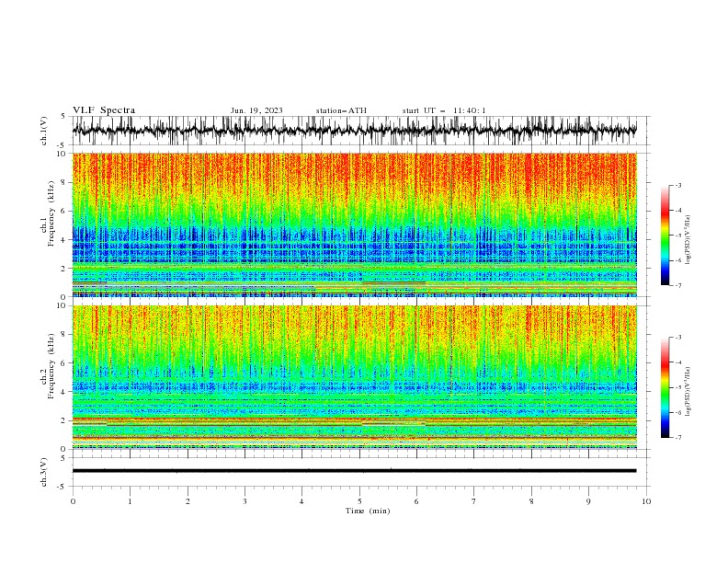Click time axis tick label "9"
Image resolution: width=728 pixels, height=563 pixels.
(x=588, y=501)
